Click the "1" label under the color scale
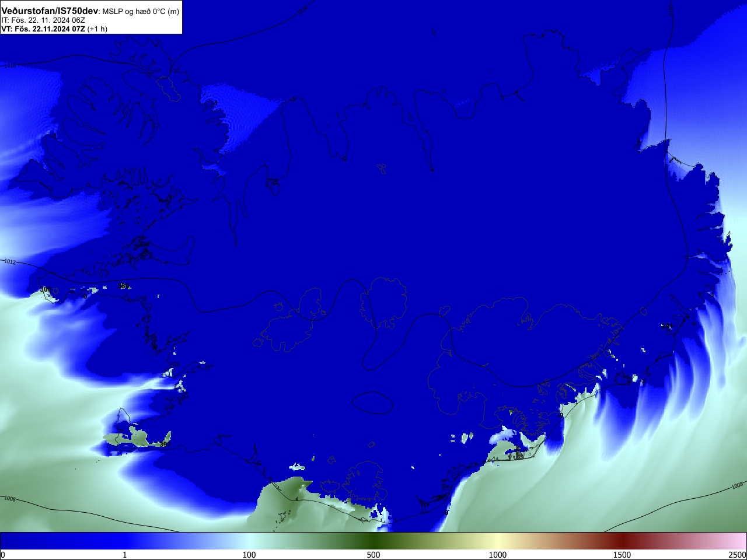Screen dimensions: 747x560 click(x=124, y=555)
